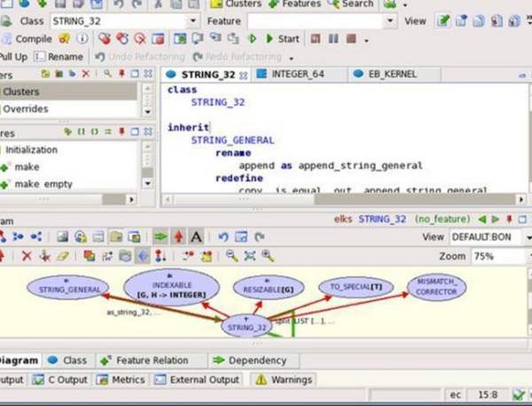532x406 pixels.
Task: Toggle diagram labels with the A button
Action: click(x=196, y=237)
